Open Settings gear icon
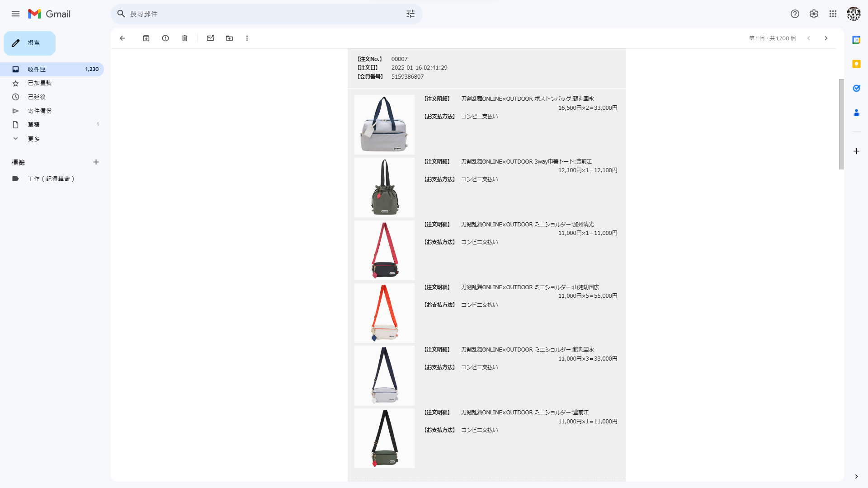 coord(814,14)
